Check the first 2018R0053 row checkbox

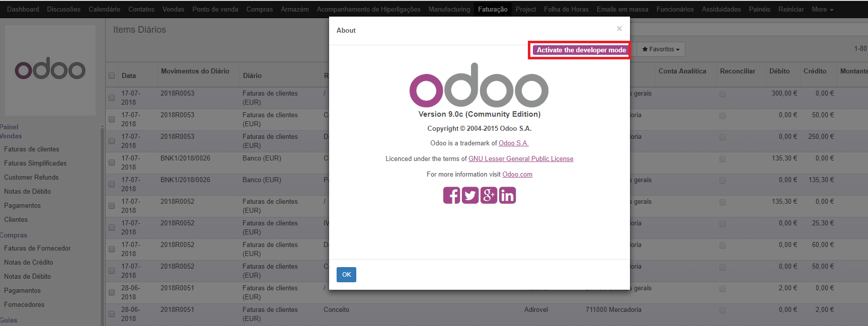[112, 98]
